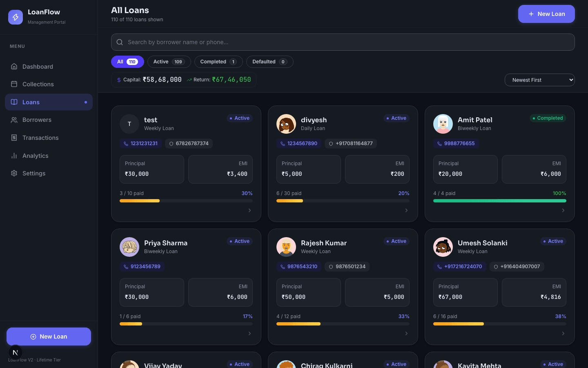Click the Return amount ₹67,46,050
The height and width of the screenshot is (368, 588).
(x=232, y=80)
